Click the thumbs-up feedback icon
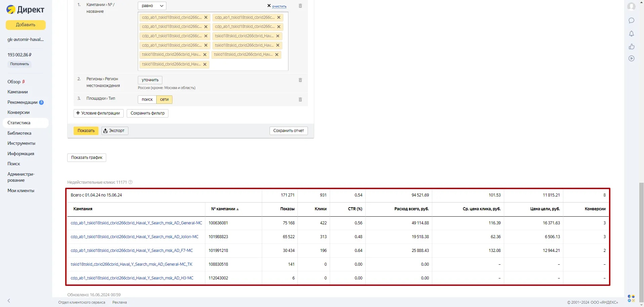This screenshot has height=307, width=644. tap(632, 46)
